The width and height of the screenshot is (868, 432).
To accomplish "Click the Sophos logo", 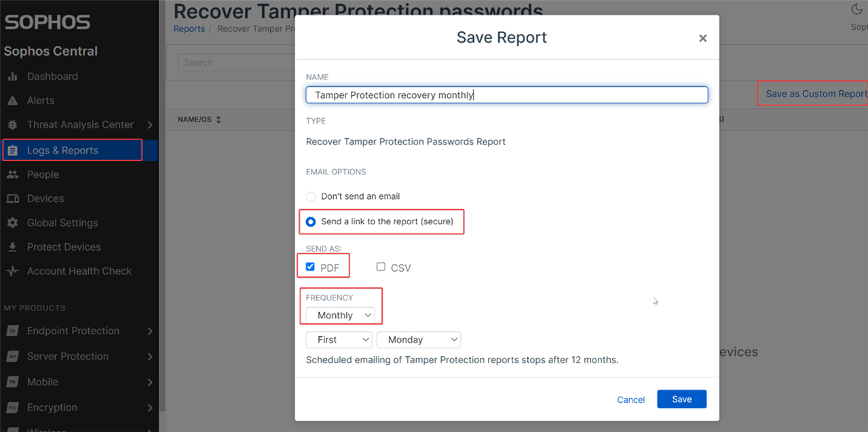I will point(48,22).
